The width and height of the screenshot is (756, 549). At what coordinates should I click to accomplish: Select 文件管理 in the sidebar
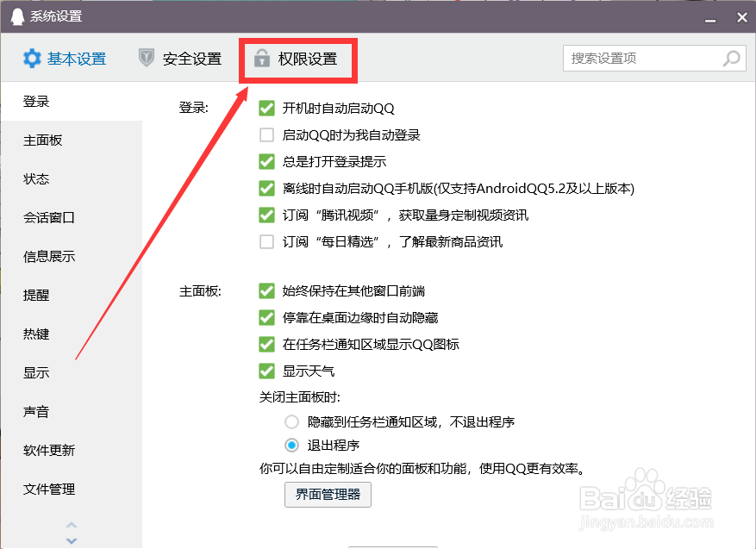click(72, 490)
